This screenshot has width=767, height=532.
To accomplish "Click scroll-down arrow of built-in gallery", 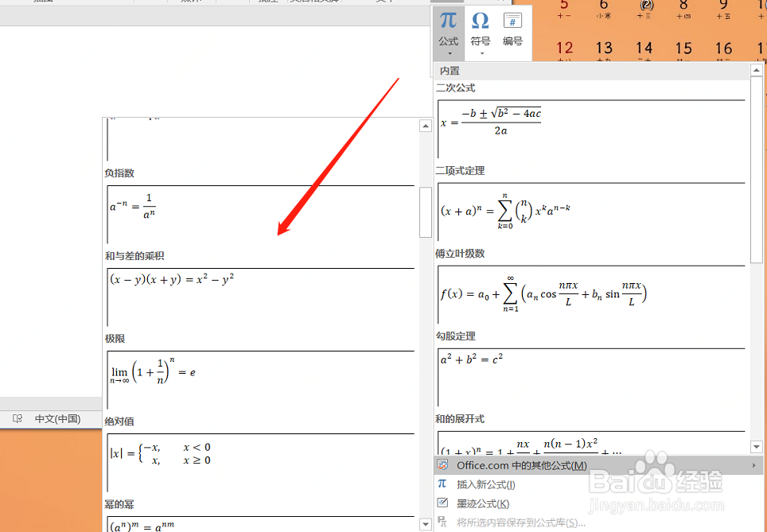I will coord(756,446).
